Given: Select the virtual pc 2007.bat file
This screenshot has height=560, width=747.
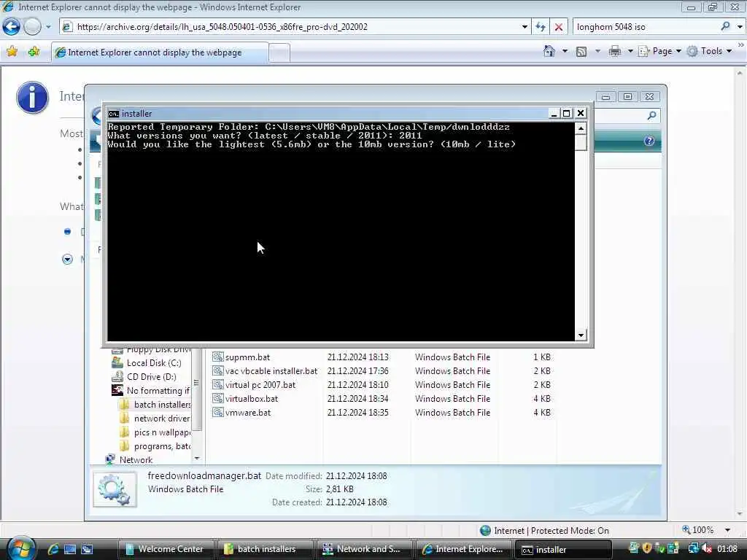Looking at the screenshot, I should coord(260,385).
